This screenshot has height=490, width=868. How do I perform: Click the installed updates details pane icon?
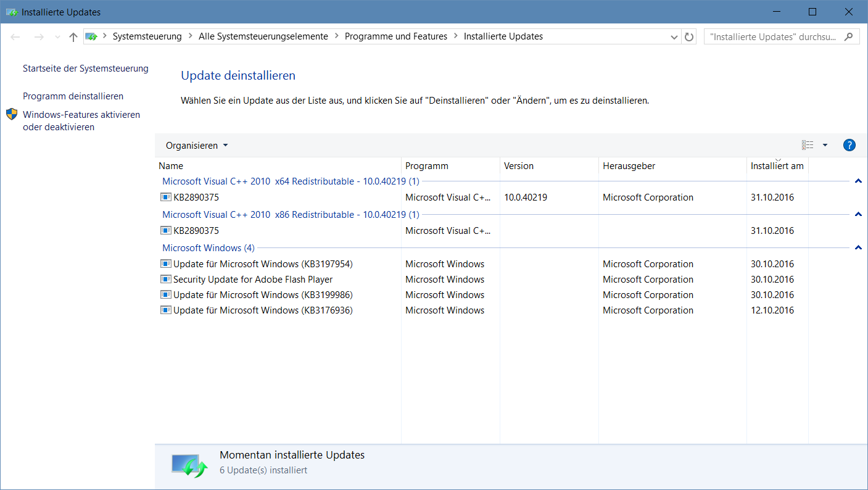click(189, 465)
